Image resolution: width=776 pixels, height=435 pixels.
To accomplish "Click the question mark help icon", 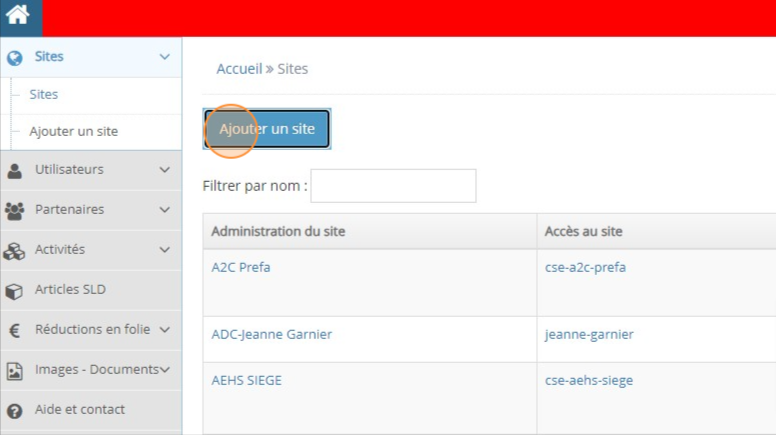I will tap(14, 410).
